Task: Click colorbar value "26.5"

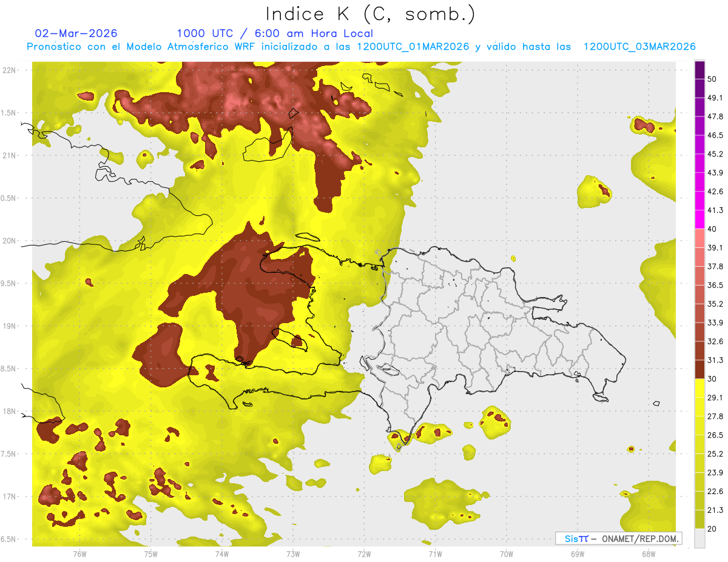Action: [x=715, y=435]
